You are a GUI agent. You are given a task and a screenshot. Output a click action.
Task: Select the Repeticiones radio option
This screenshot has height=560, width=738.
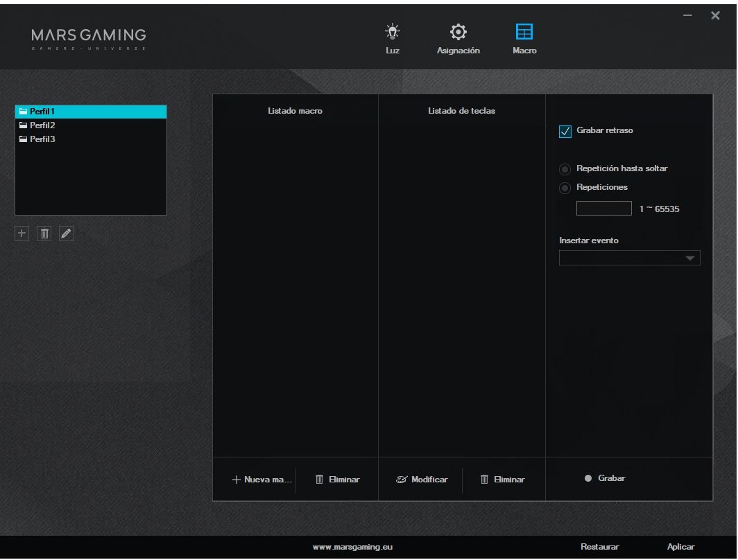(x=565, y=188)
